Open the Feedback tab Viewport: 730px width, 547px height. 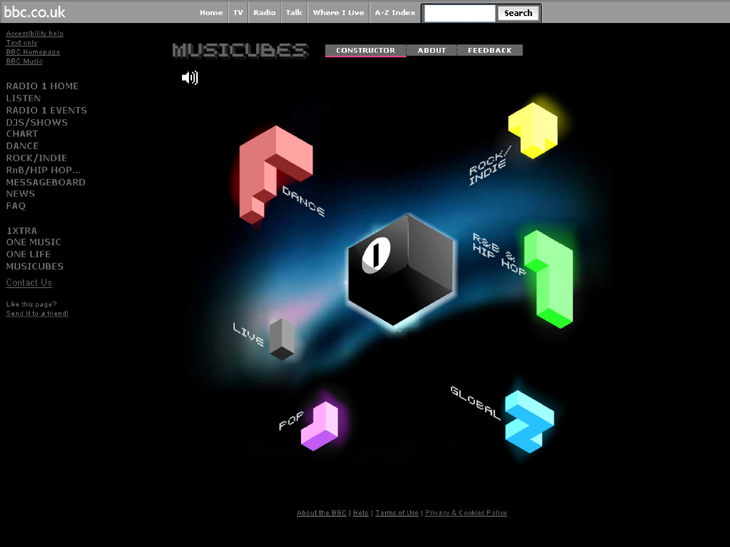click(490, 50)
